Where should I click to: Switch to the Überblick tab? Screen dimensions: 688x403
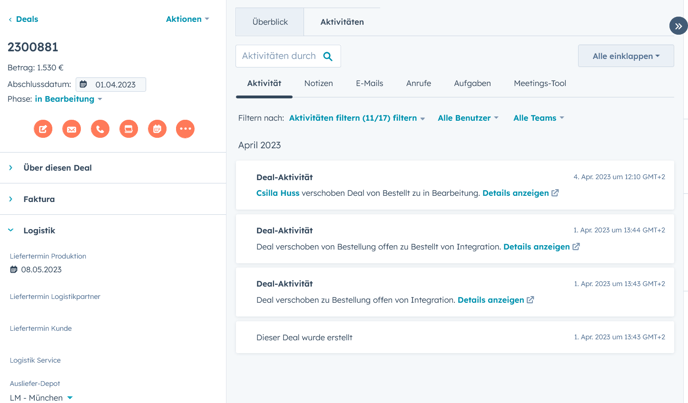tap(270, 22)
